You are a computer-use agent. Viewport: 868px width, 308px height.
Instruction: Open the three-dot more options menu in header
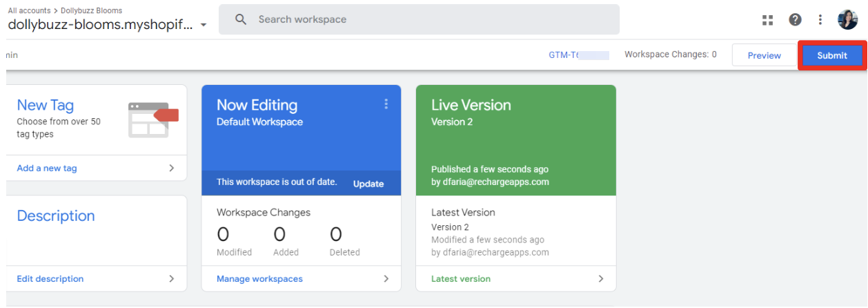click(820, 20)
